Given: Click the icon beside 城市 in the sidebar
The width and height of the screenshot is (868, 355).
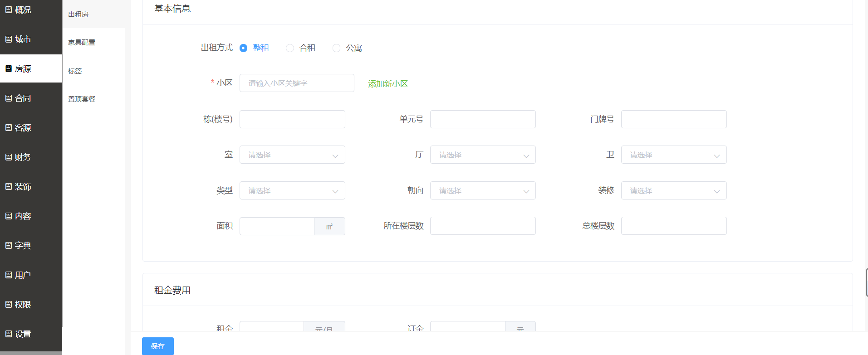Looking at the screenshot, I should pyautogui.click(x=9, y=39).
